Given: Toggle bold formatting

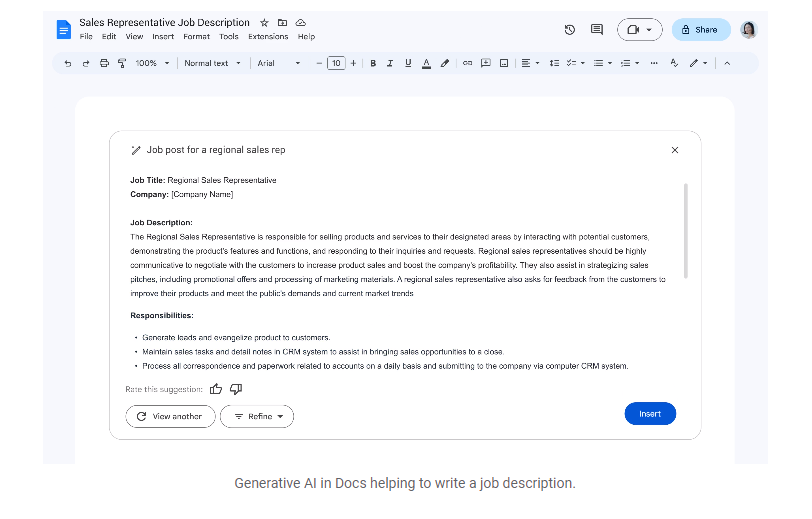Looking at the screenshot, I should pos(373,63).
